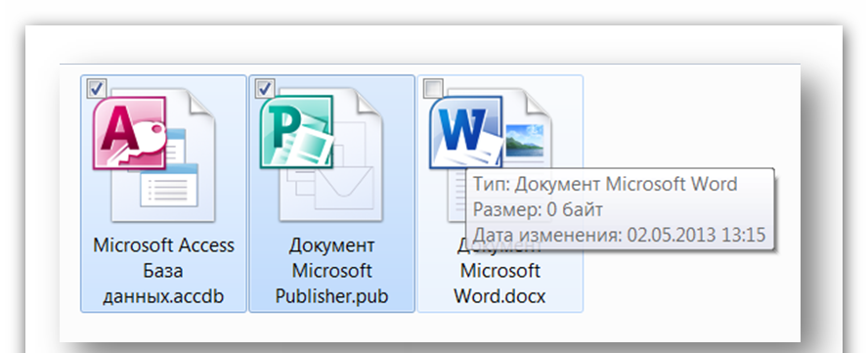Click the green Publisher 'P' badge
This screenshot has width=868, height=353.
(x=296, y=131)
